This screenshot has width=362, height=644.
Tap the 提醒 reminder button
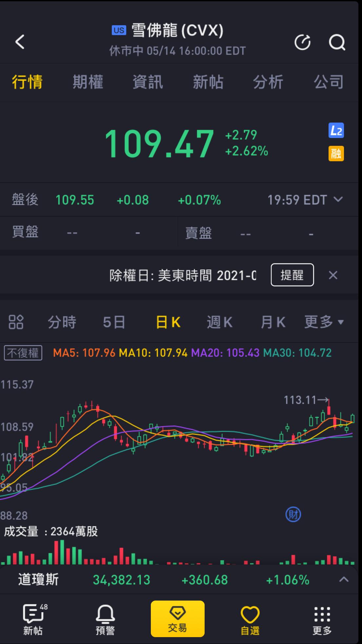pyautogui.click(x=292, y=275)
